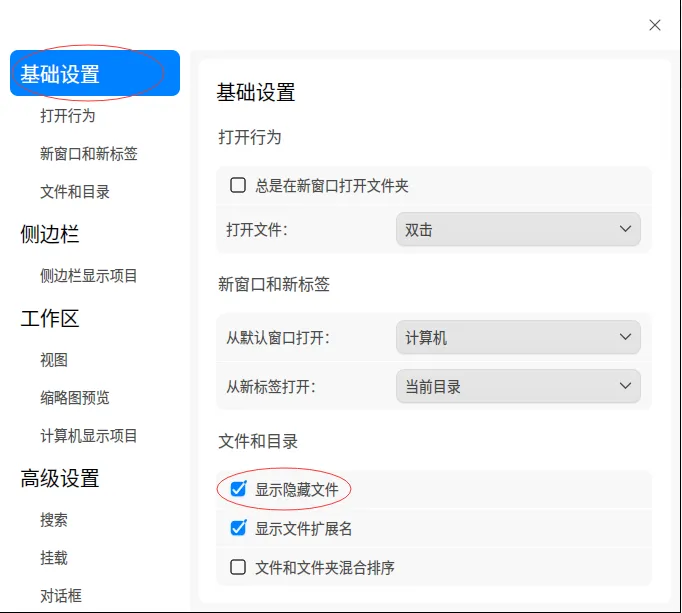682x613 pixels.
Task: Open 计算机显示项目 settings item
Action: [89, 436]
